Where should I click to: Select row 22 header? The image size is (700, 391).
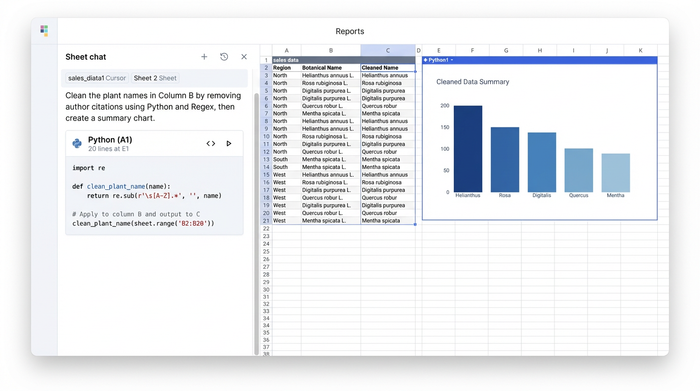(x=266, y=229)
